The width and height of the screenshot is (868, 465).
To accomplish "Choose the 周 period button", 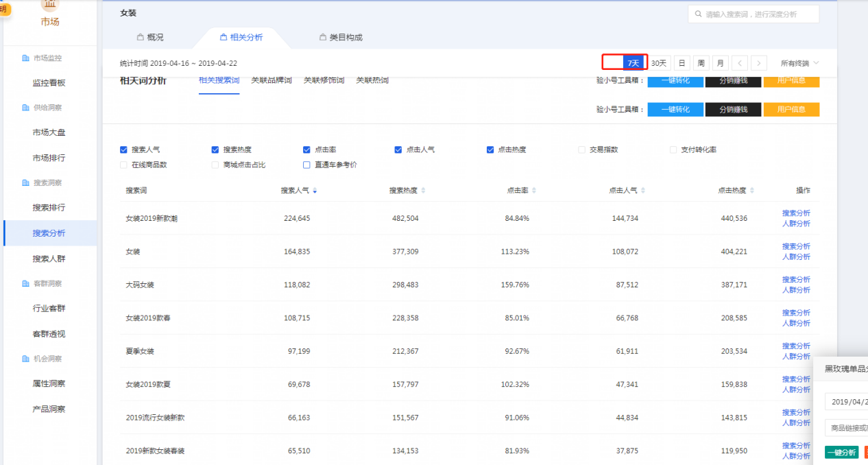I will pyautogui.click(x=701, y=63).
